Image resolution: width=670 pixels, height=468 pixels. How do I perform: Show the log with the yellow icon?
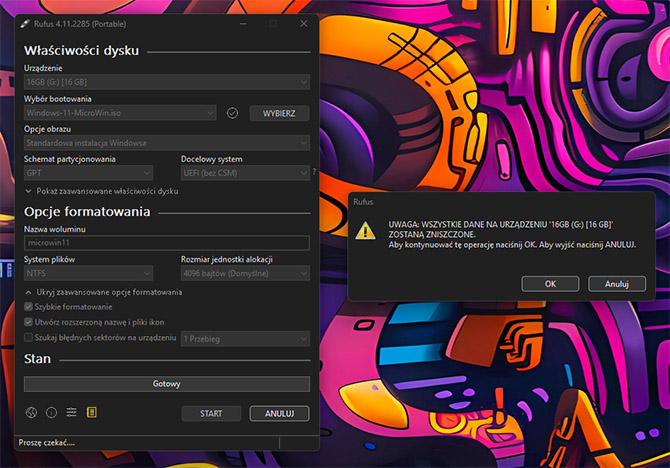point(91,412)
